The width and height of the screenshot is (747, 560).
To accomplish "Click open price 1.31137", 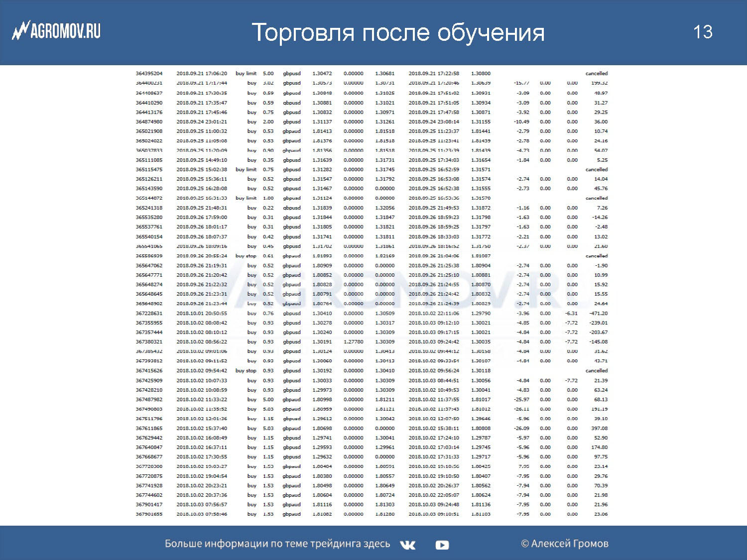I will point(322,121).
